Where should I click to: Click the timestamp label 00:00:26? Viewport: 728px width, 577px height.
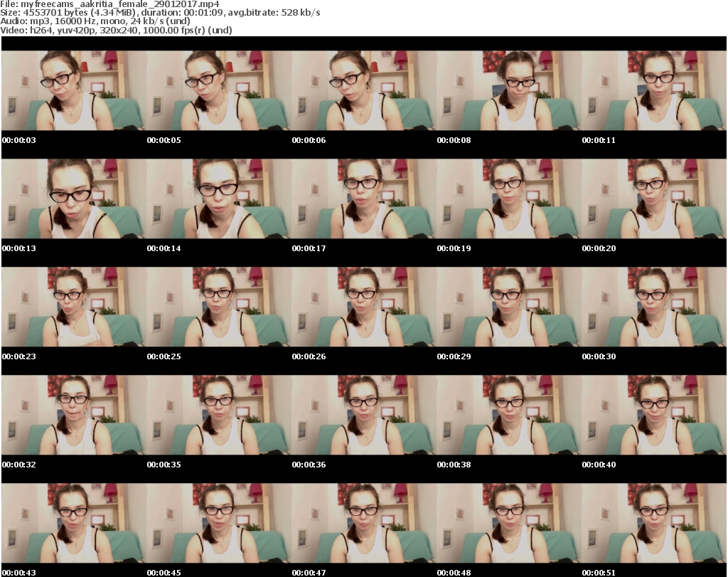[309, 356]
